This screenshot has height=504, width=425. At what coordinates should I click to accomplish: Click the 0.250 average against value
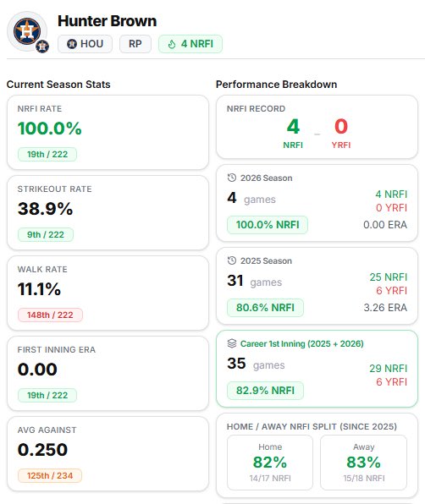pyautogui.click(x=43, y=450)
